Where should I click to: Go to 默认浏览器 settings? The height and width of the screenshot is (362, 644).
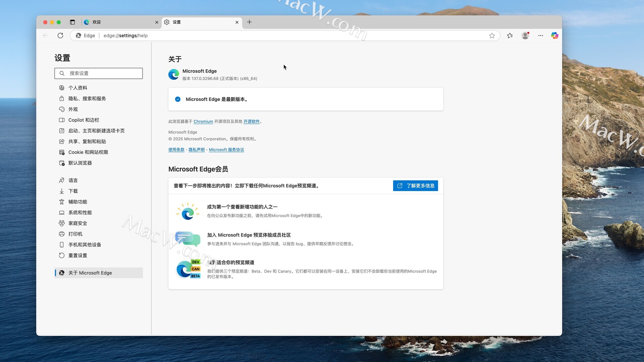99,163
